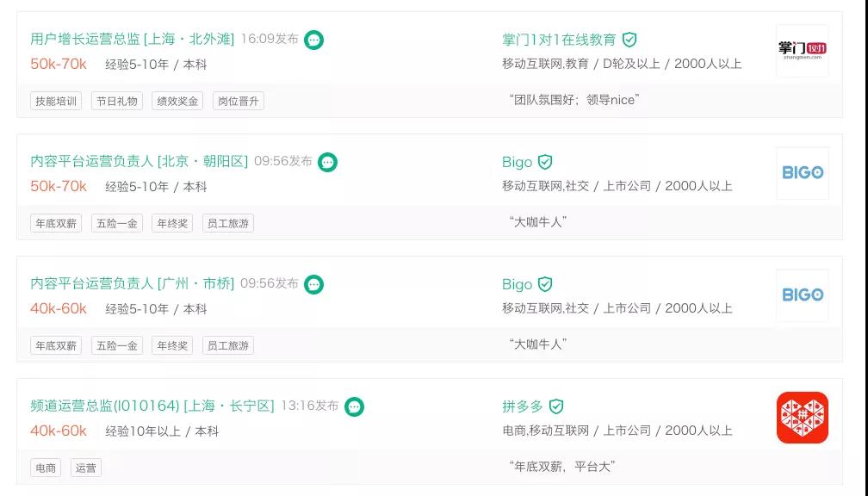This screenshot has width=868, height=496.
Task: Open chat icon for Bigo 广州 job listing
Action: (x=313, y=284)
